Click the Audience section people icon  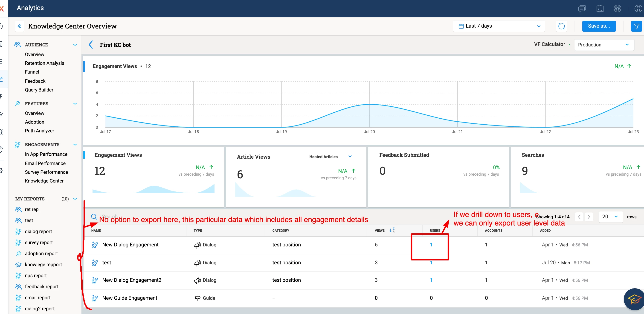17,45
